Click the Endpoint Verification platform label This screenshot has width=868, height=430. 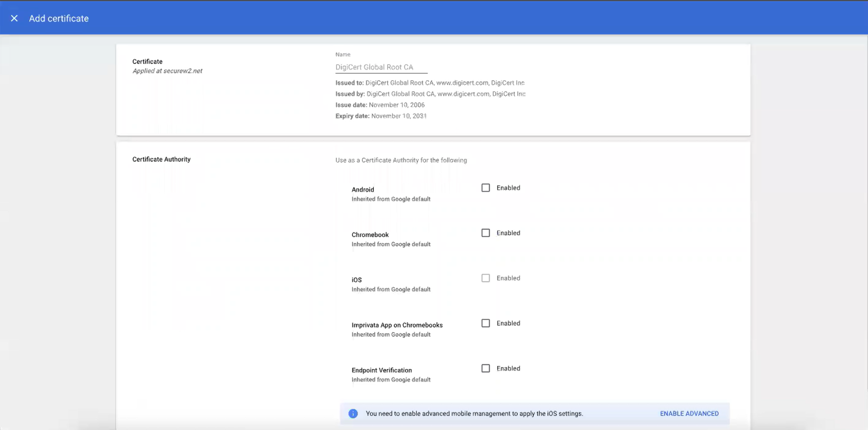(x=382, y=370)
